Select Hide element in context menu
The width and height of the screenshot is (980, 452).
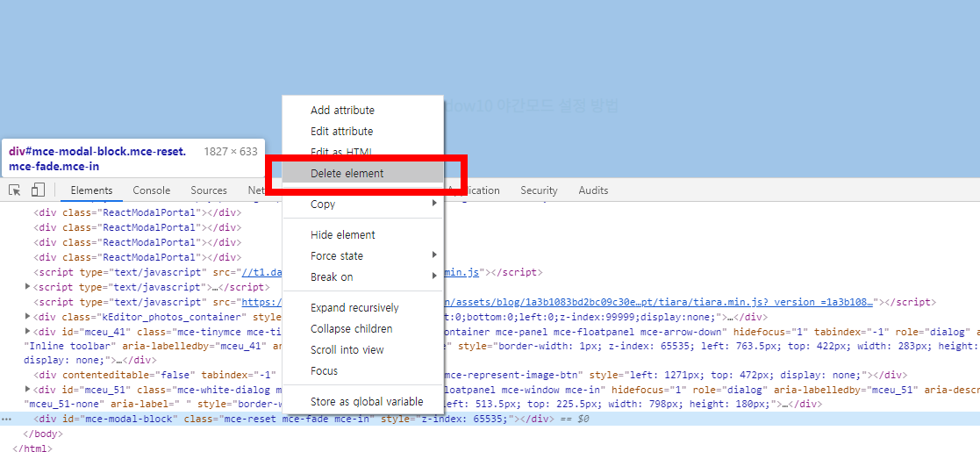coord(362,235)
